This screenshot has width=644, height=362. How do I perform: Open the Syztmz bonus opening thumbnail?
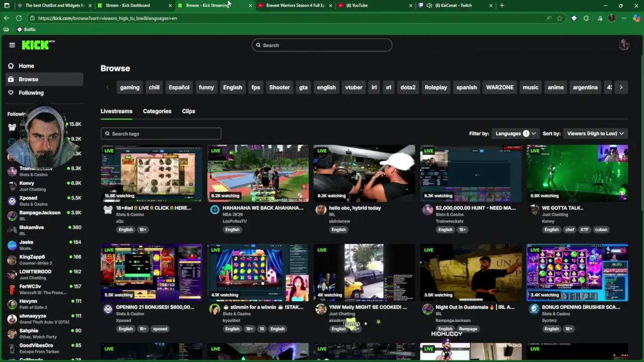577,273
